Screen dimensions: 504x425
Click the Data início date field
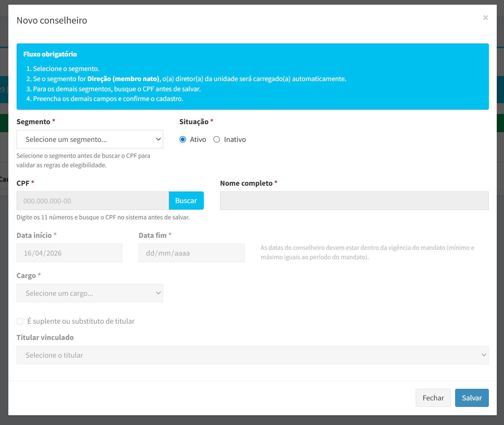[69, 253]
